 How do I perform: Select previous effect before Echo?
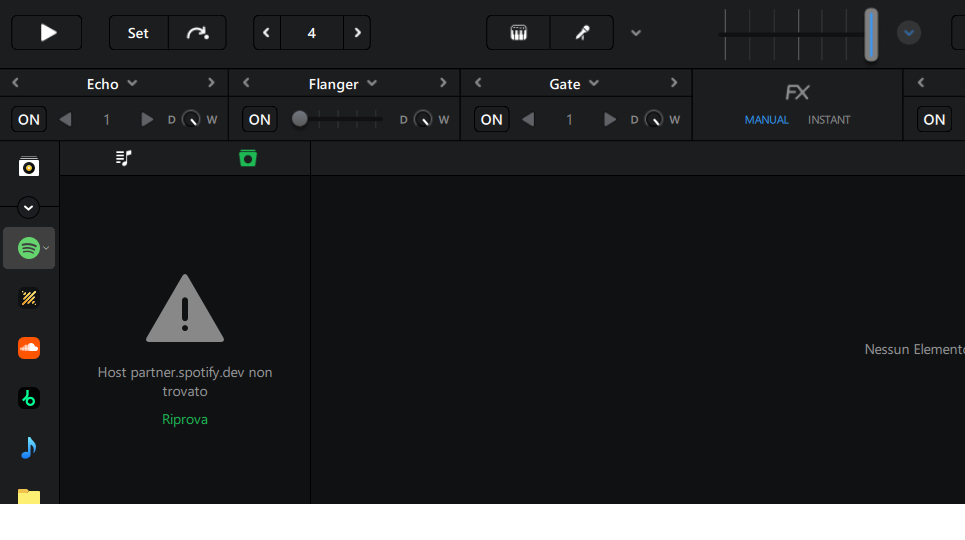pos(15,83)
